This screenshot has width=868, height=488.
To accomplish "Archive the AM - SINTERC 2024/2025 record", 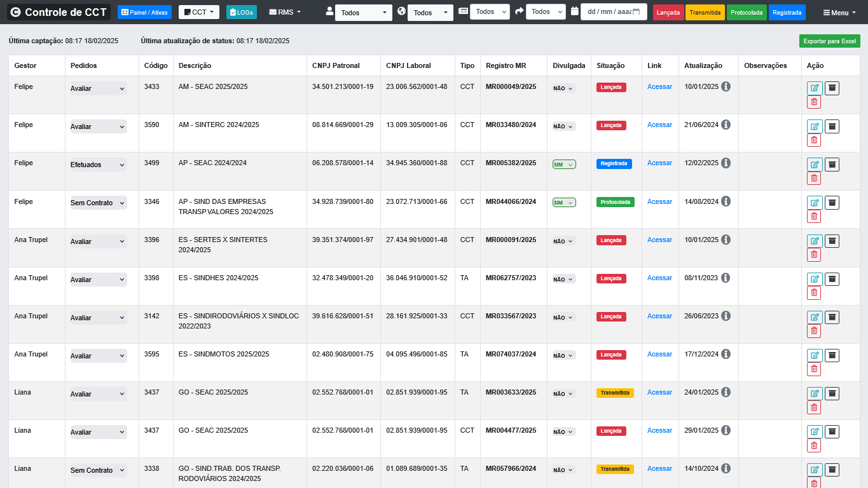I will coord(832,126).
